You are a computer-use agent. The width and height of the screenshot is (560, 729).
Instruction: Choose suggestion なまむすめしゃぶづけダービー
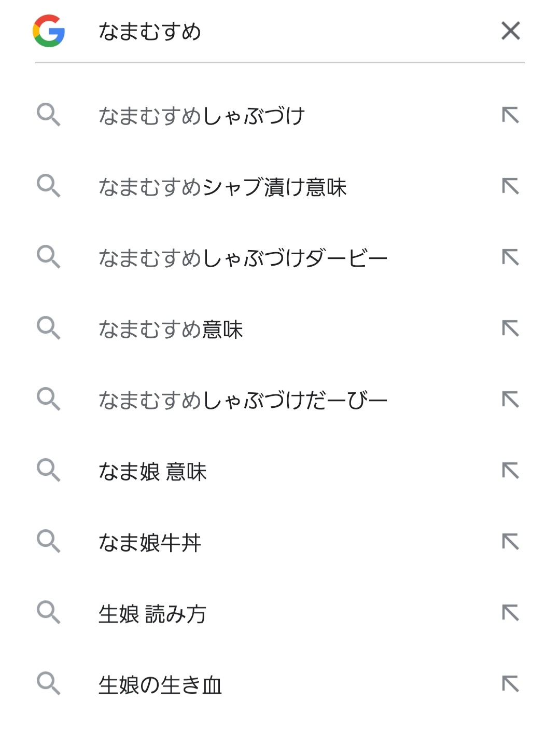243,258
